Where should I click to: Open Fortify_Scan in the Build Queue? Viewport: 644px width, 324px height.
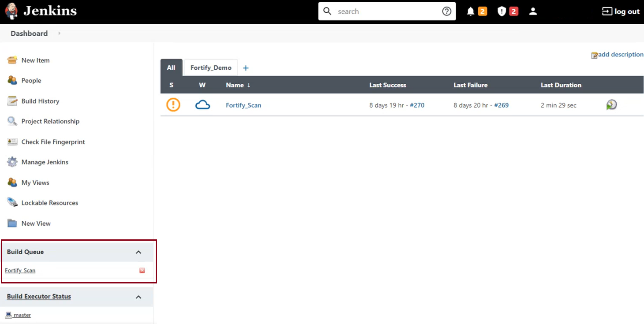coord(20,271)
